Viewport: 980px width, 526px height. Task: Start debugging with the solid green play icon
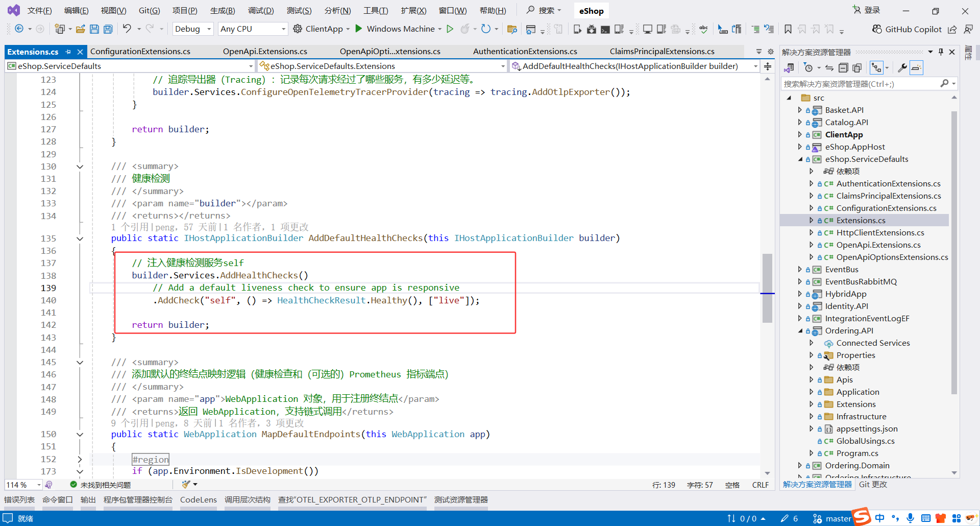tap(359, 29)
